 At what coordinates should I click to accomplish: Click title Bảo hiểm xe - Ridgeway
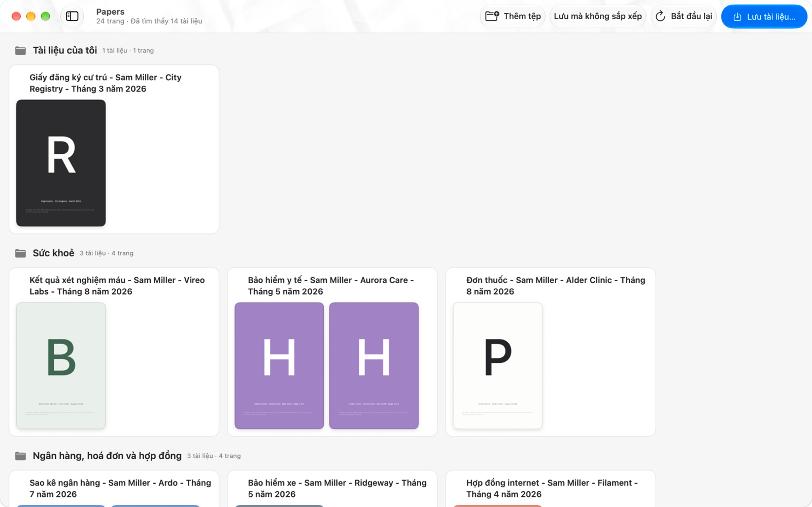(x=337, y=488)
